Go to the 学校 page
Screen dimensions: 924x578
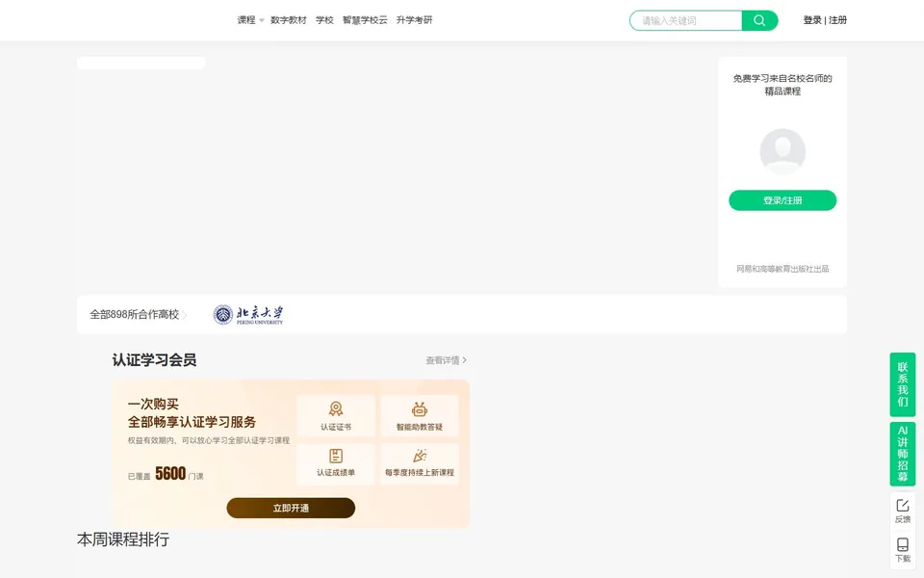pos(324,20)
